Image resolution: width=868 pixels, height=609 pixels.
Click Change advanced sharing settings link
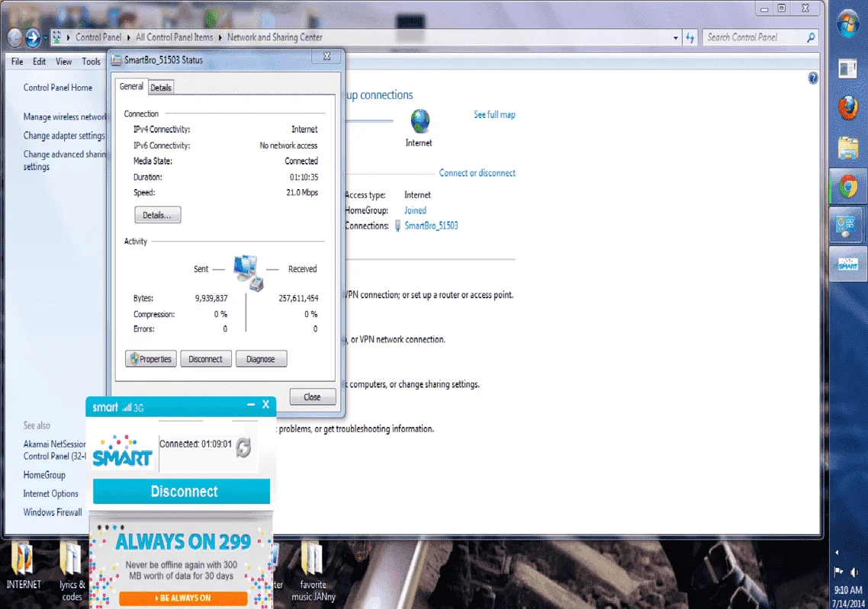coord(65,160)
